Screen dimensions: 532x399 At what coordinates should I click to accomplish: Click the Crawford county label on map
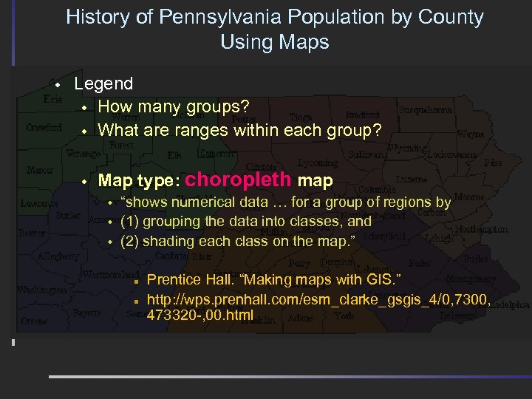(44, 127)
